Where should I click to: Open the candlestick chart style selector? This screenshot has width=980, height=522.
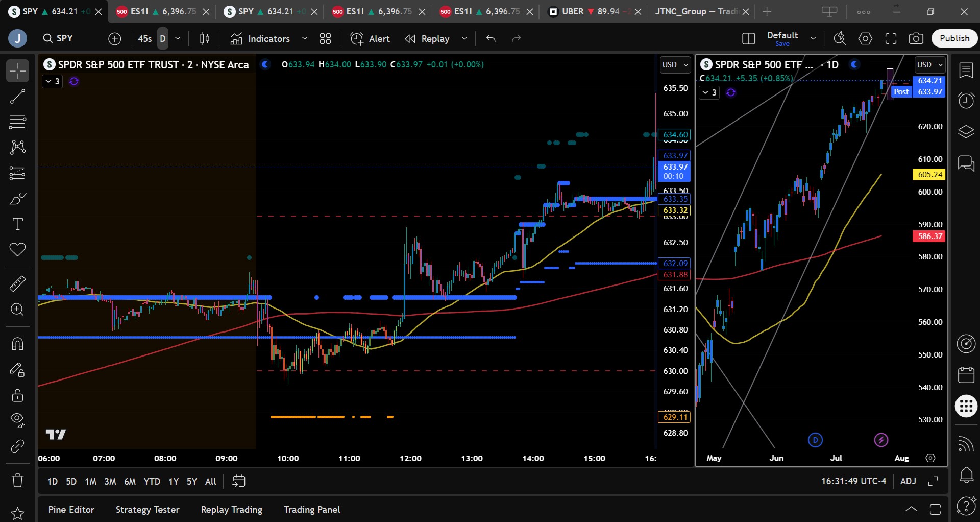click(205, 38)
